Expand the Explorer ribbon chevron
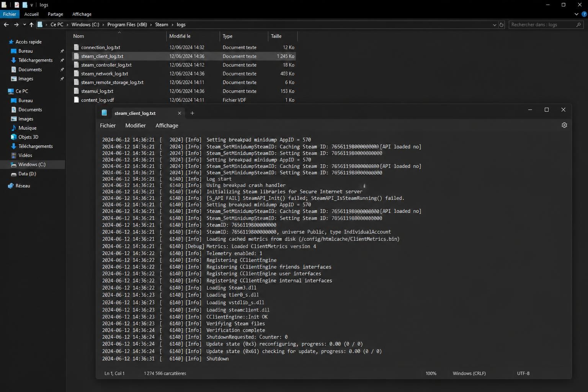588x392 pixels. tap(577, 14)
